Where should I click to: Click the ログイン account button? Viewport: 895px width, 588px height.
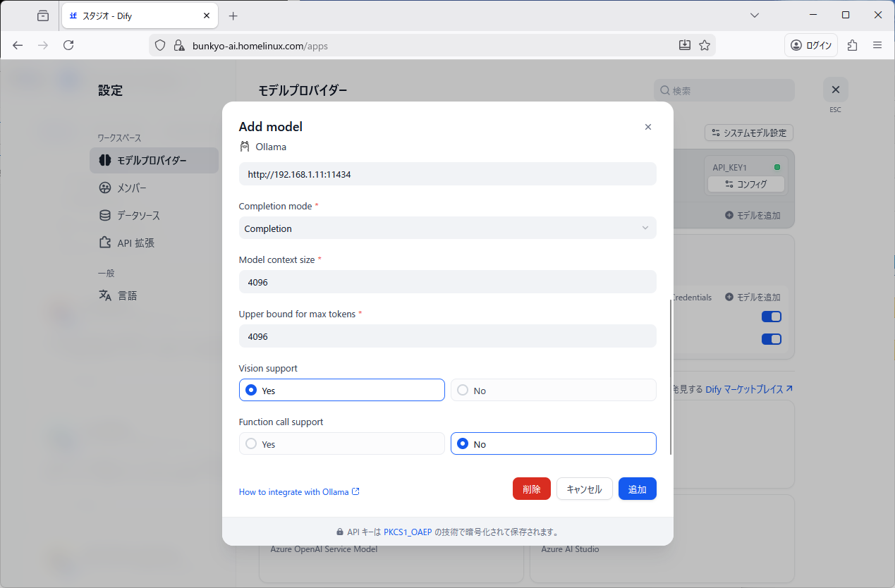coord(811,45)
